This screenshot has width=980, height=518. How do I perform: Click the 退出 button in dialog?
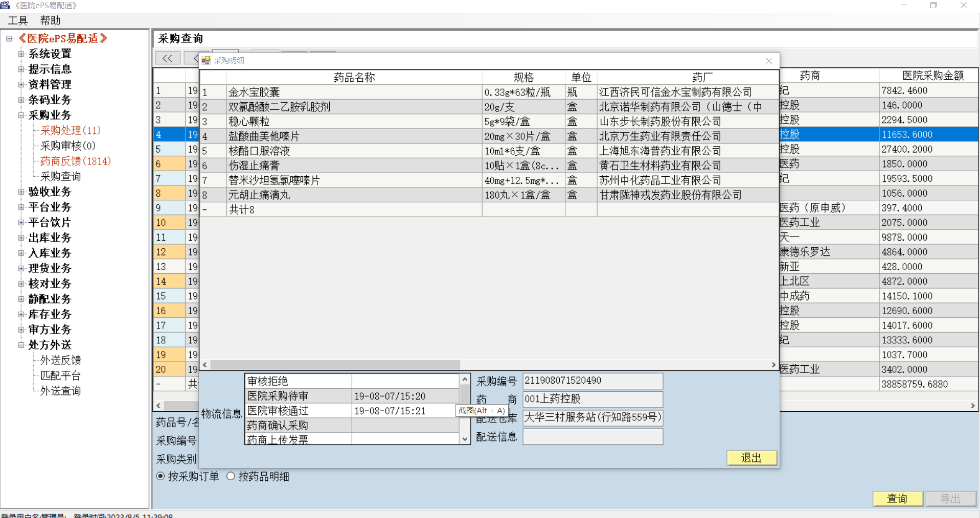pos(751,458)
